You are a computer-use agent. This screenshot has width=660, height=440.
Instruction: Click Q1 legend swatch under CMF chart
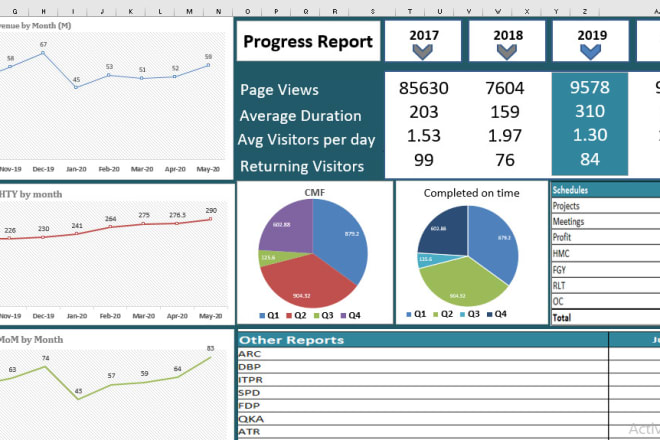click(262, 315)
